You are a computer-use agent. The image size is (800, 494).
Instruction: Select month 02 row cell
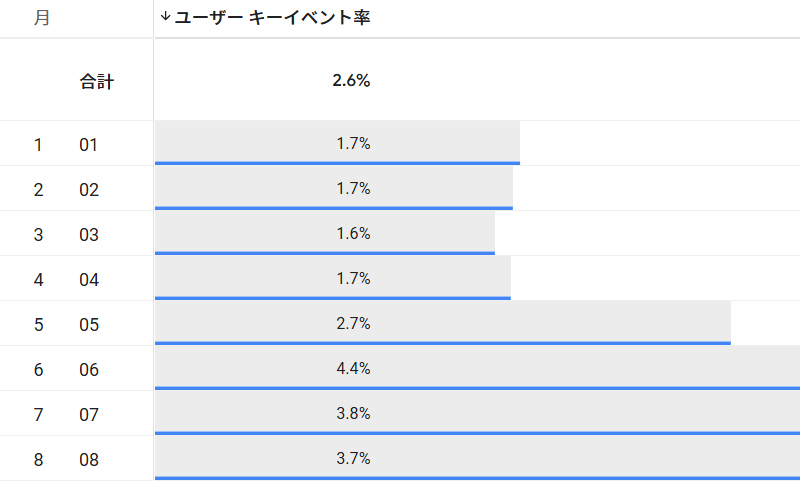89,190
